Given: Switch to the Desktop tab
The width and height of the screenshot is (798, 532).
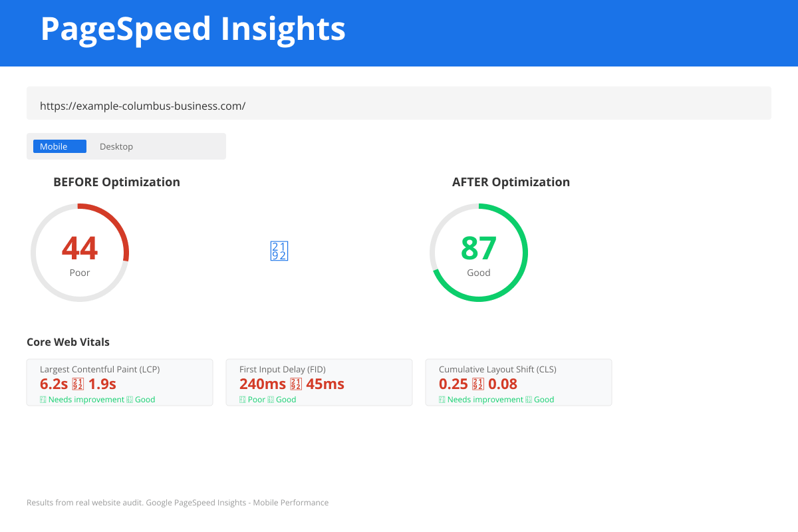Looking at the screenshot, I should click(116, 146).
